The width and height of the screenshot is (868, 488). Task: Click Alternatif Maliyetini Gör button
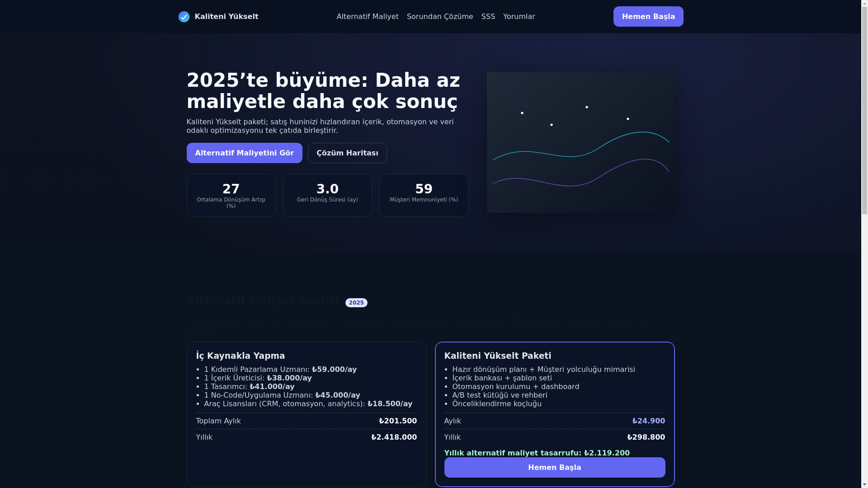point(244,153)
